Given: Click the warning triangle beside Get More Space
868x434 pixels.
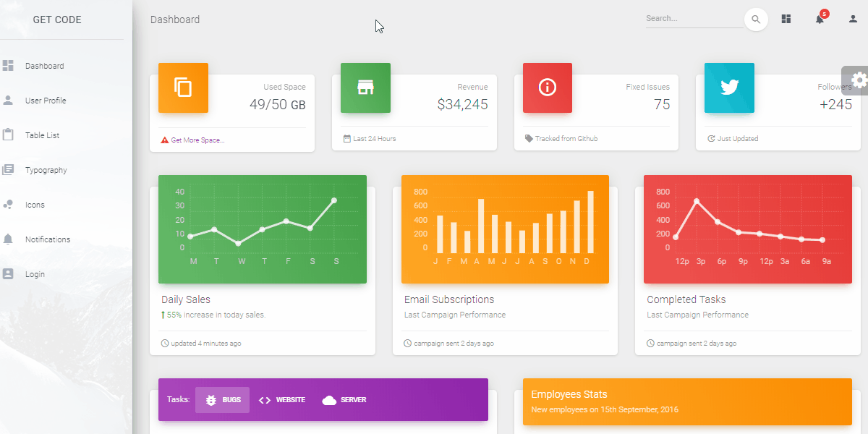Looking at the screenshot, I should [x=164, y=140].
